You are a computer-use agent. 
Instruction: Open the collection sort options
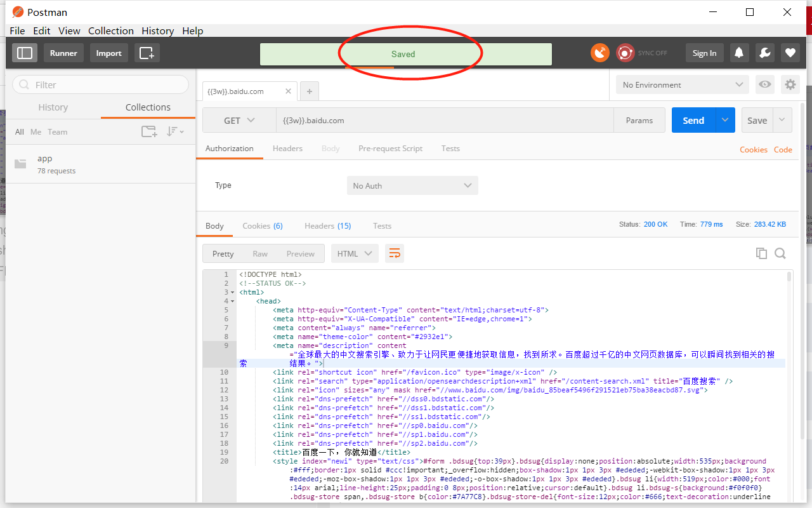(x=175, y=131)
